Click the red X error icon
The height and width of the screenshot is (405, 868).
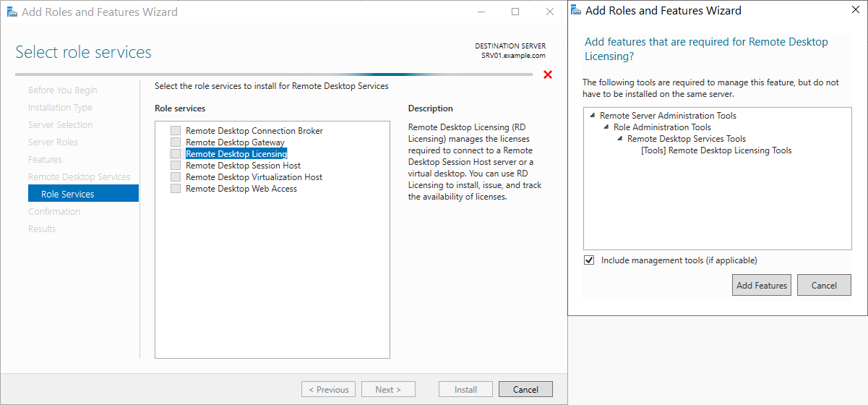click(548, 74)
